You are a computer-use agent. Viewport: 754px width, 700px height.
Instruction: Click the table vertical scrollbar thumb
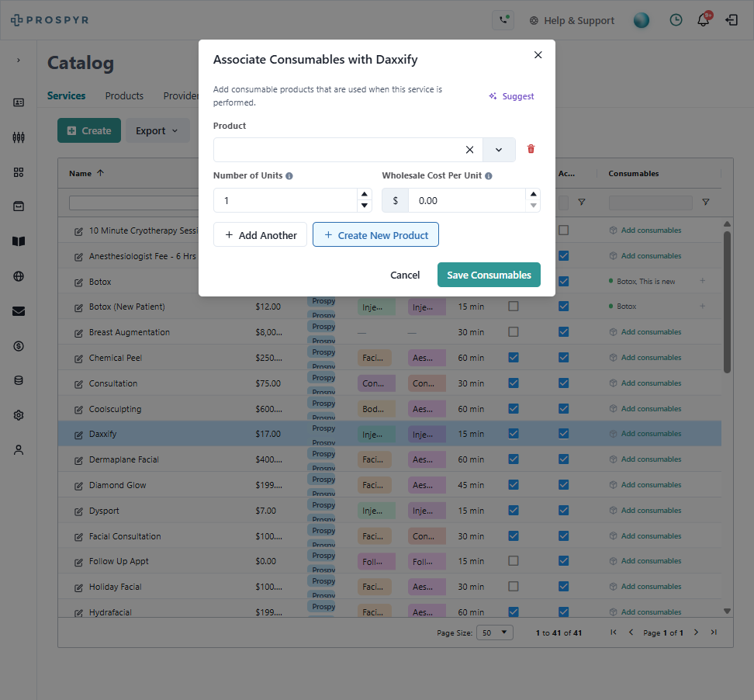tap(727, 302)
